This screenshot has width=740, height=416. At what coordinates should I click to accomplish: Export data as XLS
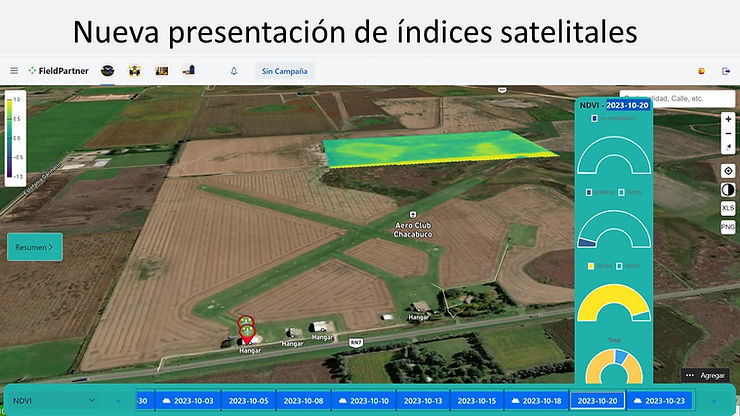click(728, 208)
